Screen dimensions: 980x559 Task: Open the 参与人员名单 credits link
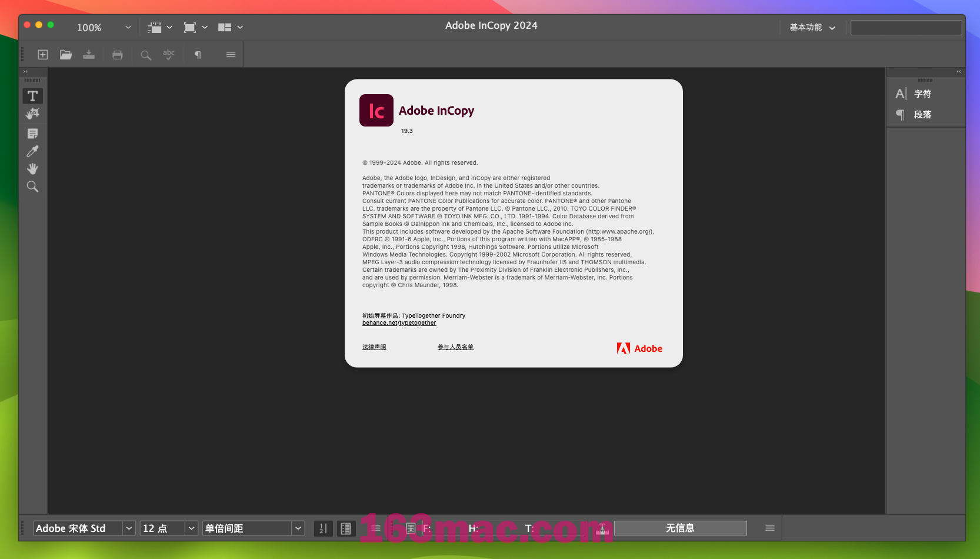pos(455,347)
